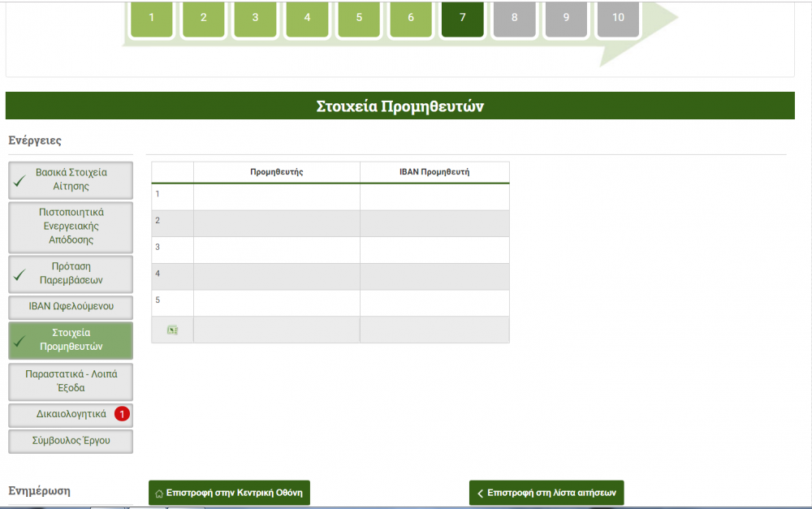
Task: Click the Excel export icon in table footer
Action: [172, 330]
